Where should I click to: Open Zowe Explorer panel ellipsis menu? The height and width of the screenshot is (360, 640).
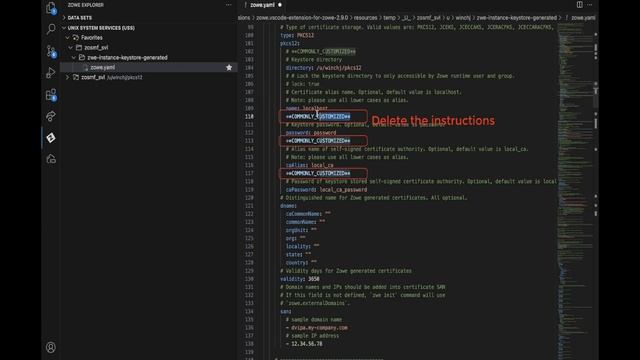229,5
